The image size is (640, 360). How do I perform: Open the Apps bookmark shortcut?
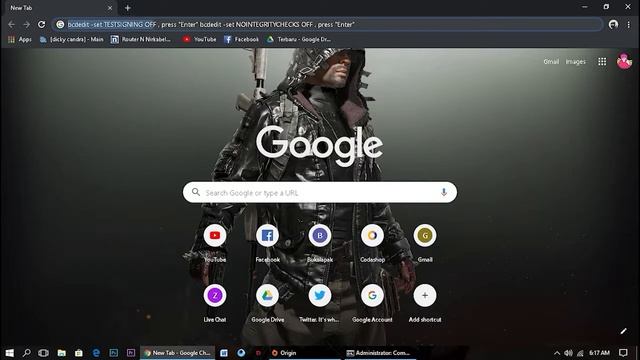click(x=20, y=40)
